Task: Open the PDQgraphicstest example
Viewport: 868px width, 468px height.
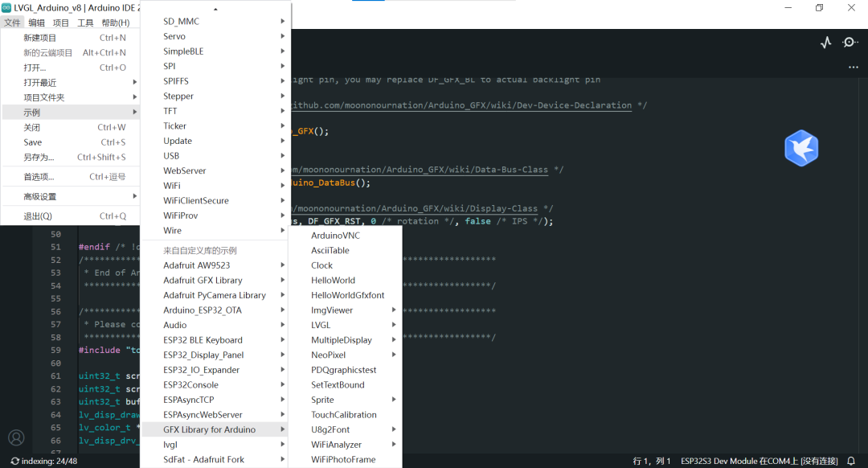Action: tap(346, 370)
